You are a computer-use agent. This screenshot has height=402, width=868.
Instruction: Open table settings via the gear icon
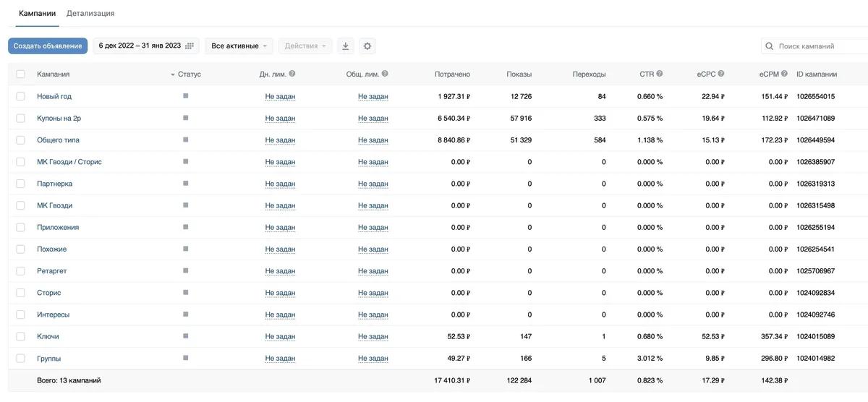[367, 46]
